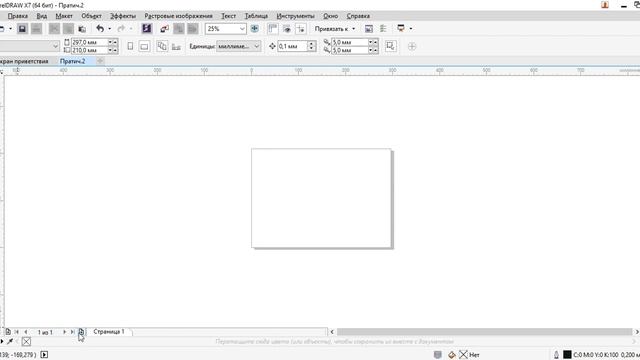Go to the previous page arrow

[26, 332]
